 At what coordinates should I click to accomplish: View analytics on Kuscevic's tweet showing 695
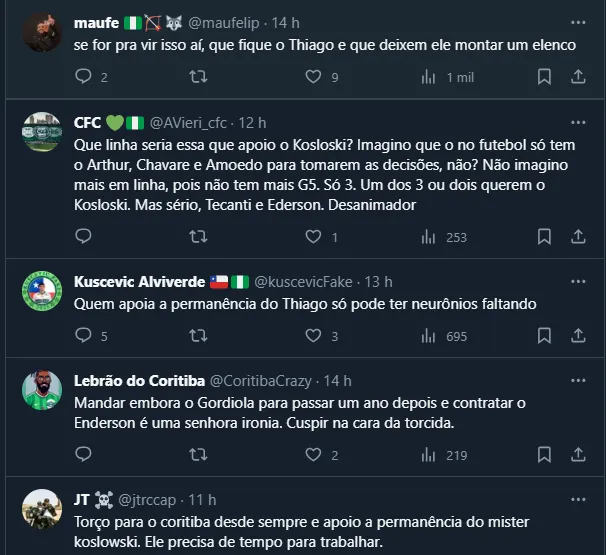point(429,336)
